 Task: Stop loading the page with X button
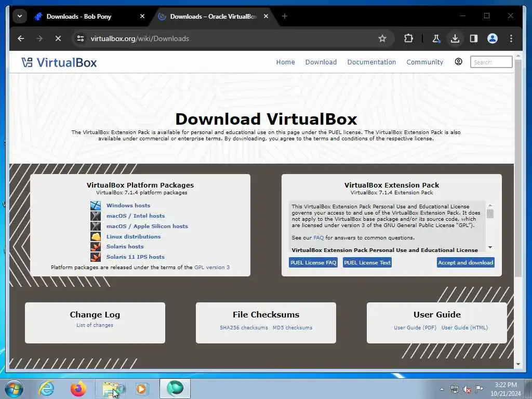58,38
